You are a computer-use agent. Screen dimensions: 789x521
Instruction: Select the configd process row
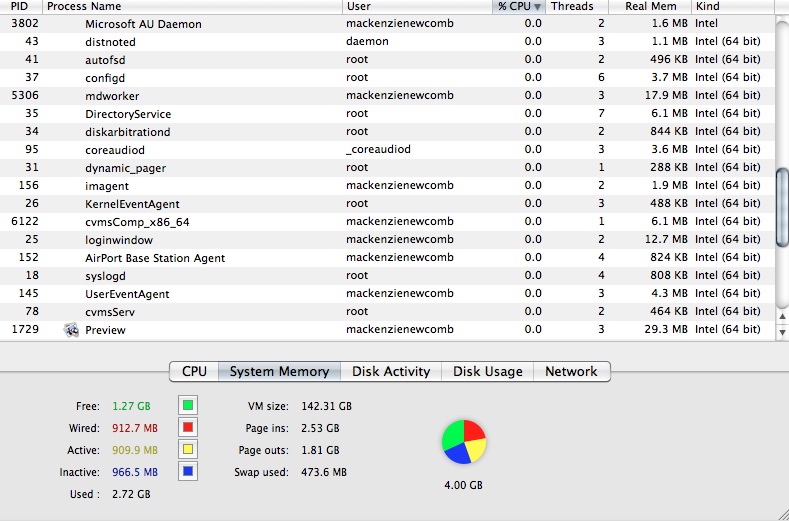click(x=387, y=78)
